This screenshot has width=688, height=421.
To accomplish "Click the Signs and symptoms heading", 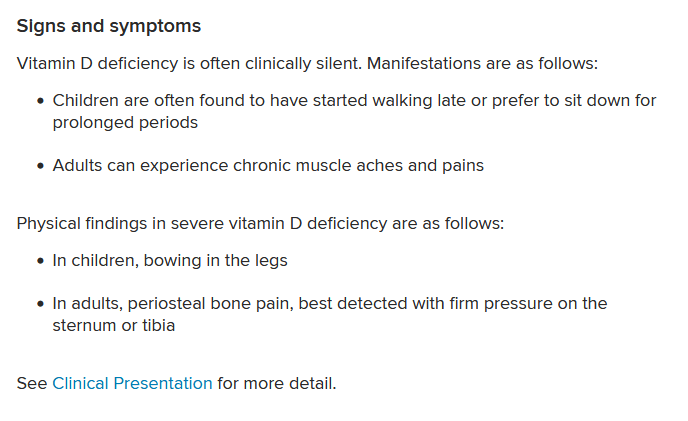I will pyautogui.click(x=109, y=26).
